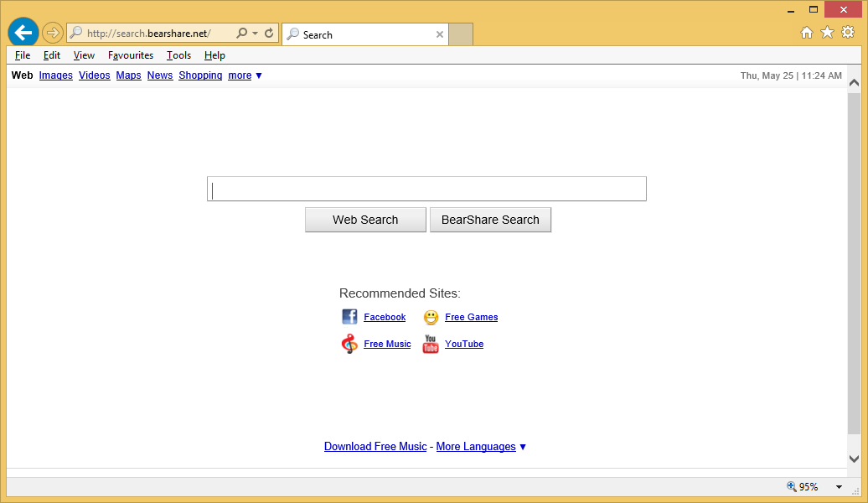Click the YouTube logo icon

click(431, 344)
